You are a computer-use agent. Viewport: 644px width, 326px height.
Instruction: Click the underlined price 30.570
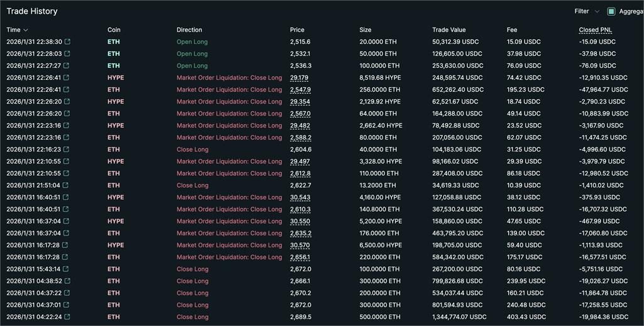[299, 246]
